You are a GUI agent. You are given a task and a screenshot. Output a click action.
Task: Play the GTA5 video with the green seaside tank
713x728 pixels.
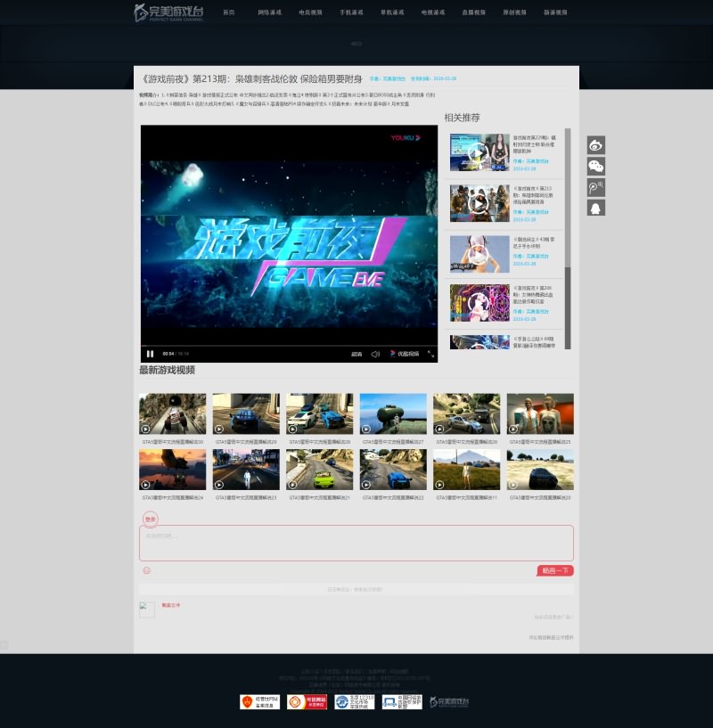(393, 413)
